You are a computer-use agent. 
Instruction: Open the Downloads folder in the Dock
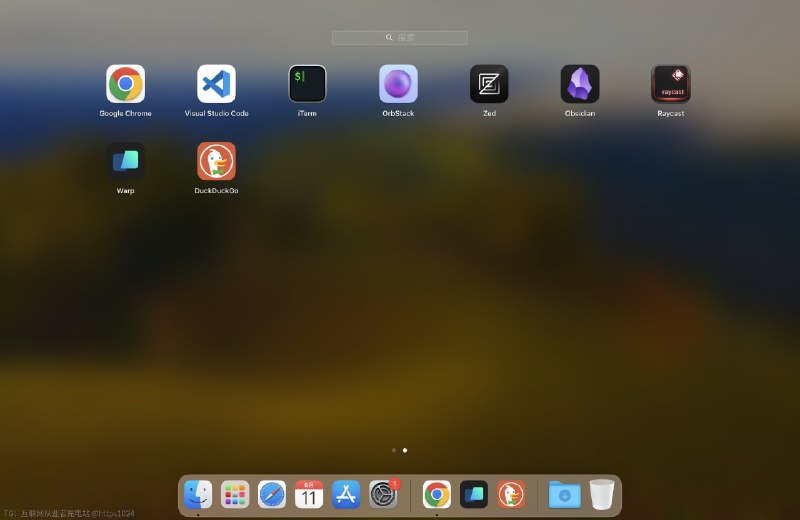[564, 494]
